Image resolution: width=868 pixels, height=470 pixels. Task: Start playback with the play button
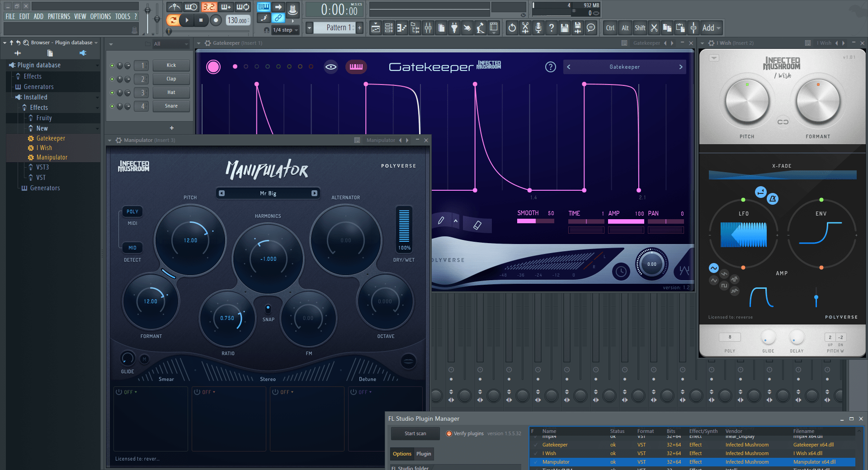pos(187,20)
